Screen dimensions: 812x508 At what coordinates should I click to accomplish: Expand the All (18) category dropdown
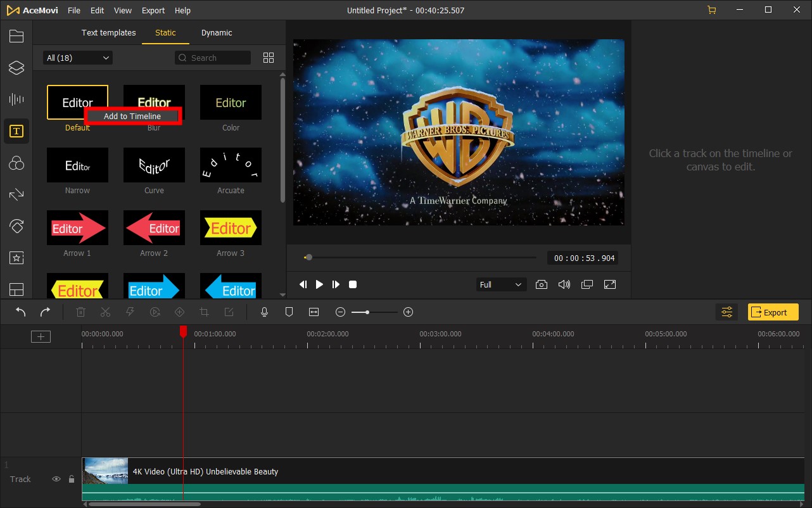point(78,58)
